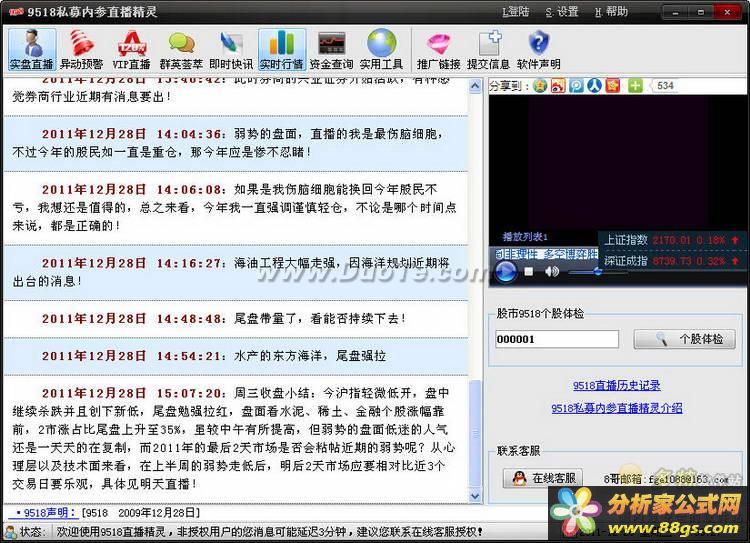Minimize the 9518 window

(x=675, y=12)
